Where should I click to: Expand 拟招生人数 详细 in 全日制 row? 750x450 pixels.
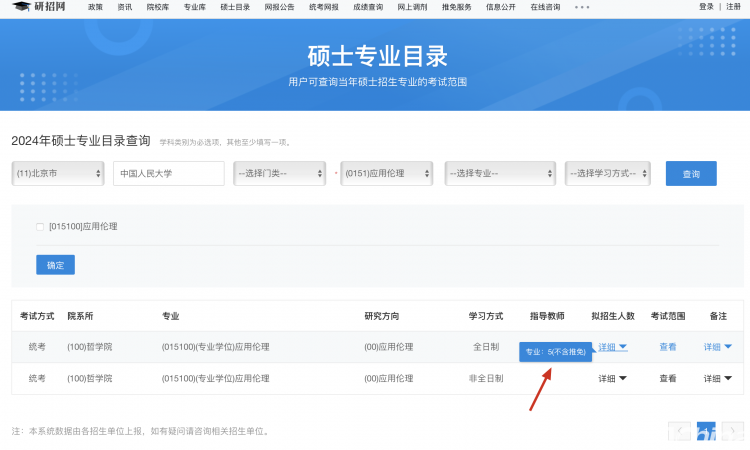pos(613,347)
